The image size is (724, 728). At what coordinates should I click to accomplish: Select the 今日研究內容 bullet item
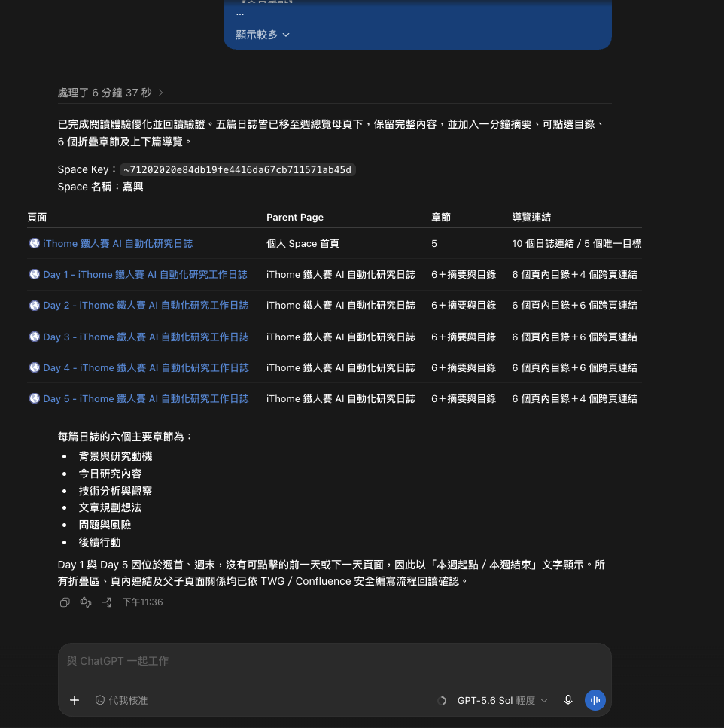(110, 474)
